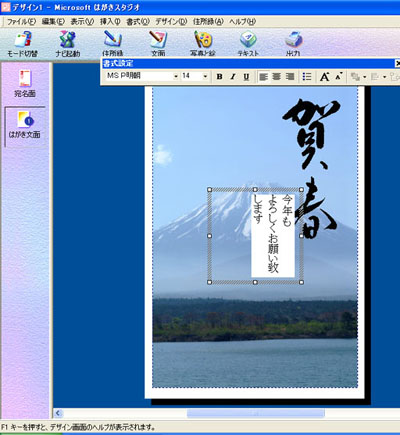
Task: Expand the MS P明朝 font dropdown
Action: (176, 77)
